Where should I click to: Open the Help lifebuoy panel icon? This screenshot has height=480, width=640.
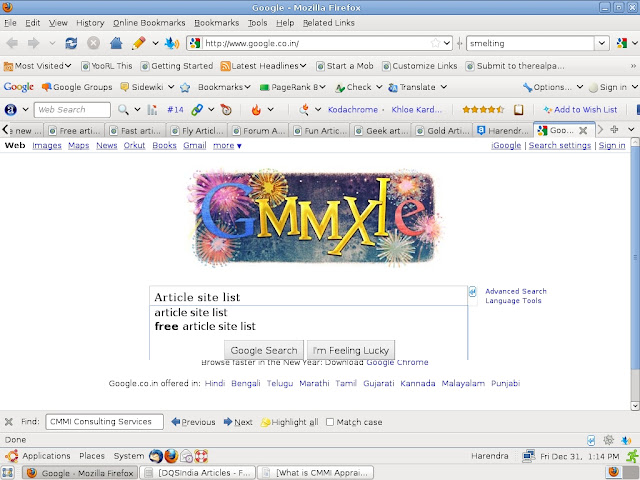201,456
